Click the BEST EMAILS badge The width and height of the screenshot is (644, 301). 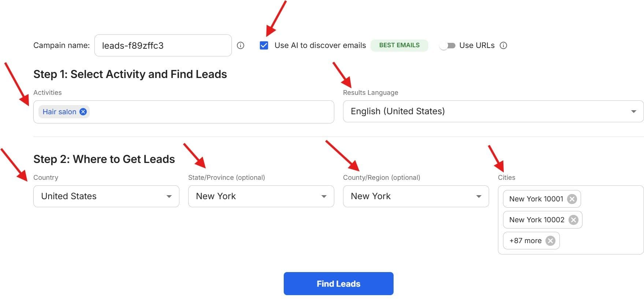(399, 45)
